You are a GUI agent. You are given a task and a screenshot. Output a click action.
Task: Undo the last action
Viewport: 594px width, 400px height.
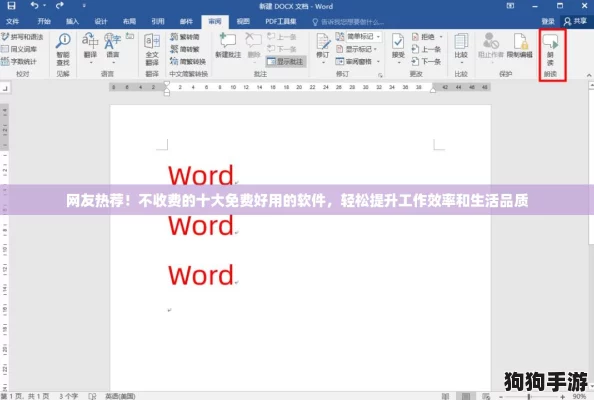tap(34, 6)
